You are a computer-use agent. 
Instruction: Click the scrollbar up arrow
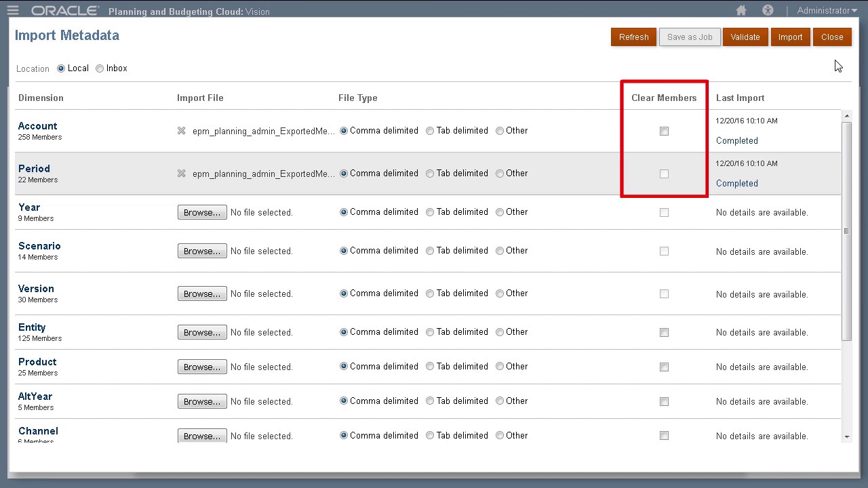[846, 117]
